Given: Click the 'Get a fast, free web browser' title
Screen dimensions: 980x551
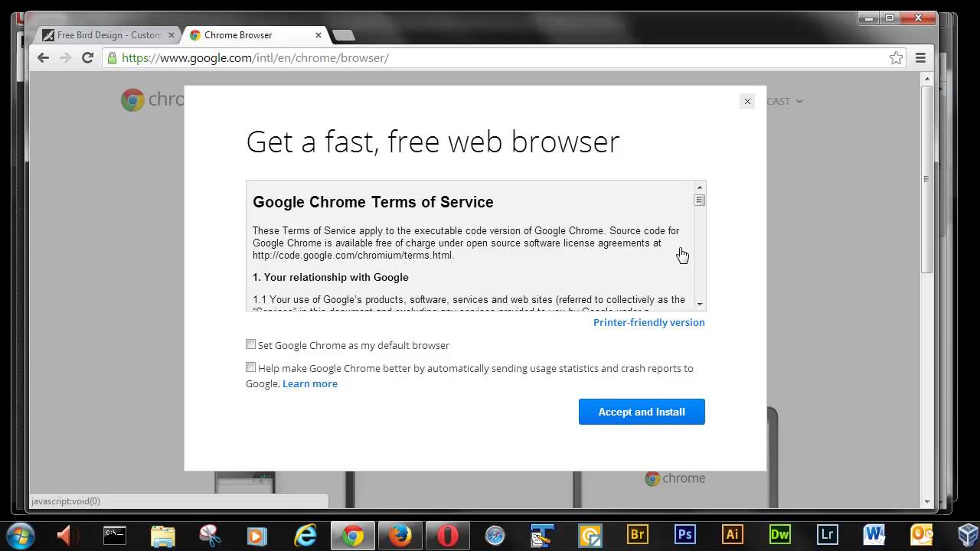Looking at the screenshot, I should (x=433, y=142).
